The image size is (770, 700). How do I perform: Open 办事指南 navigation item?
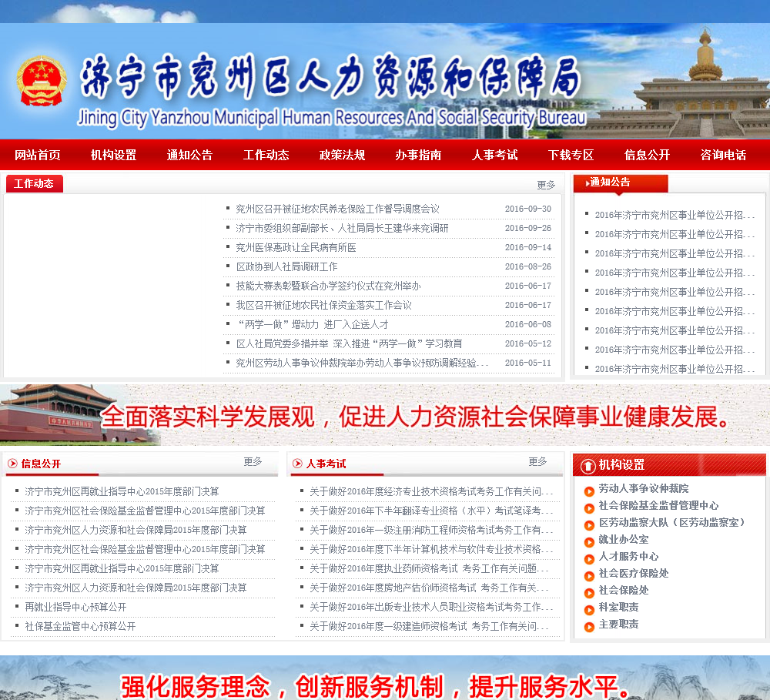pyautogui.click(x=418, y=156)
